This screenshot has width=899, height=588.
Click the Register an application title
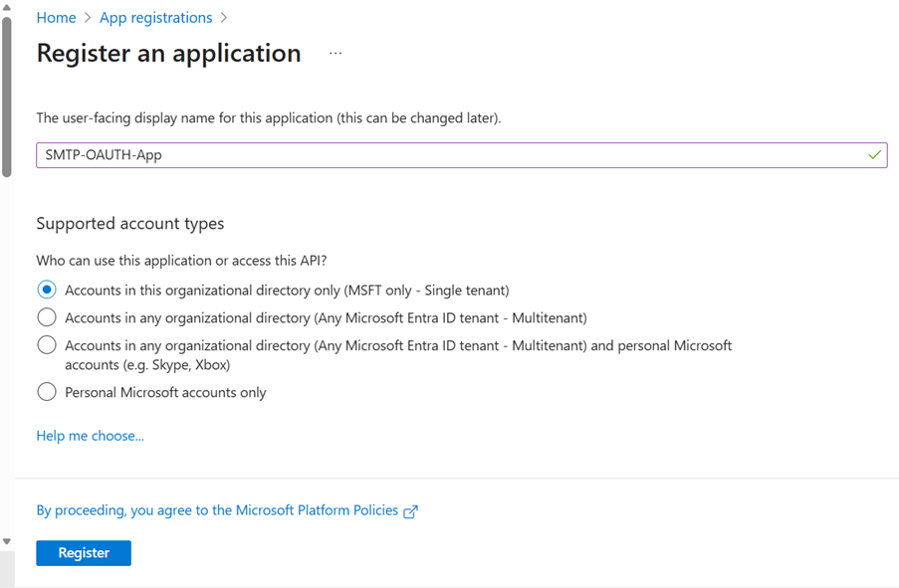(168, 54)
